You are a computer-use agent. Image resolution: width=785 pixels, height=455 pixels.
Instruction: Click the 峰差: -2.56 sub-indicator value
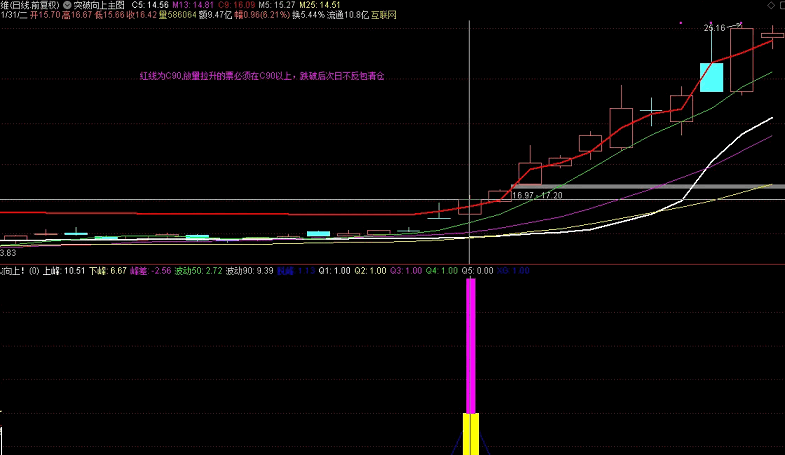151,271
